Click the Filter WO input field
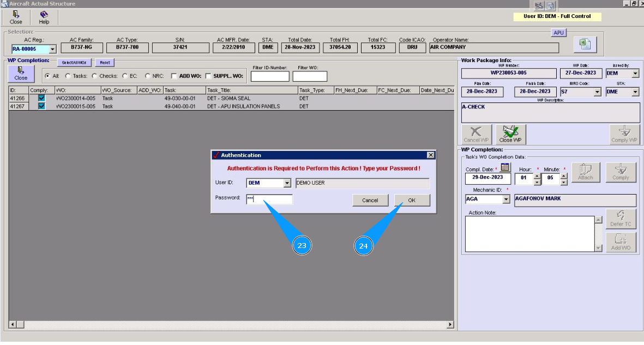The width and height of the screenshot is (644, 345). pyautogui.click(x=310, y=76)
